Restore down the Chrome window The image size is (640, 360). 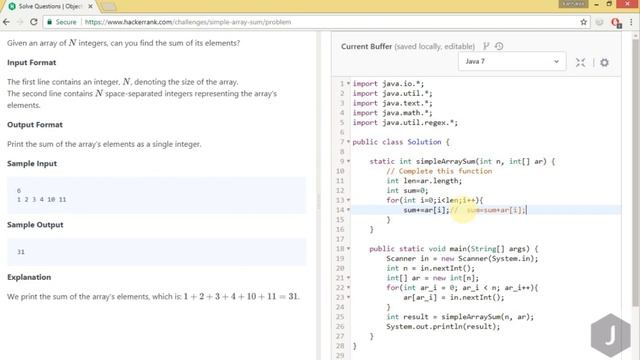pos(609,4)
